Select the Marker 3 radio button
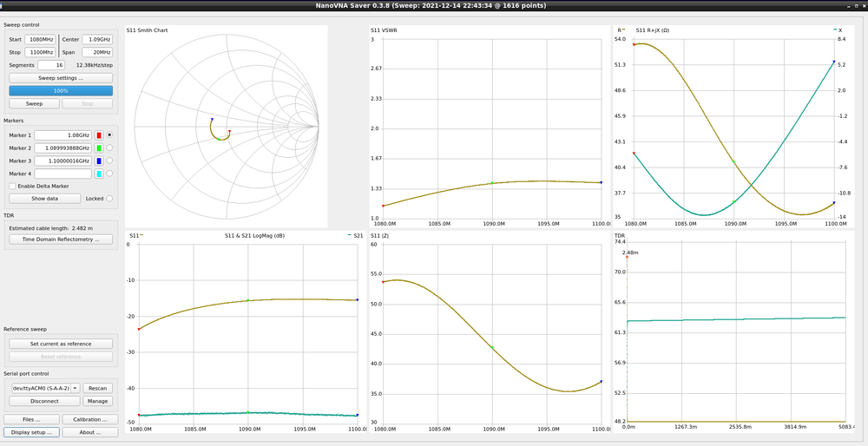This screenshot has width=868, height=446. point(109,161)
